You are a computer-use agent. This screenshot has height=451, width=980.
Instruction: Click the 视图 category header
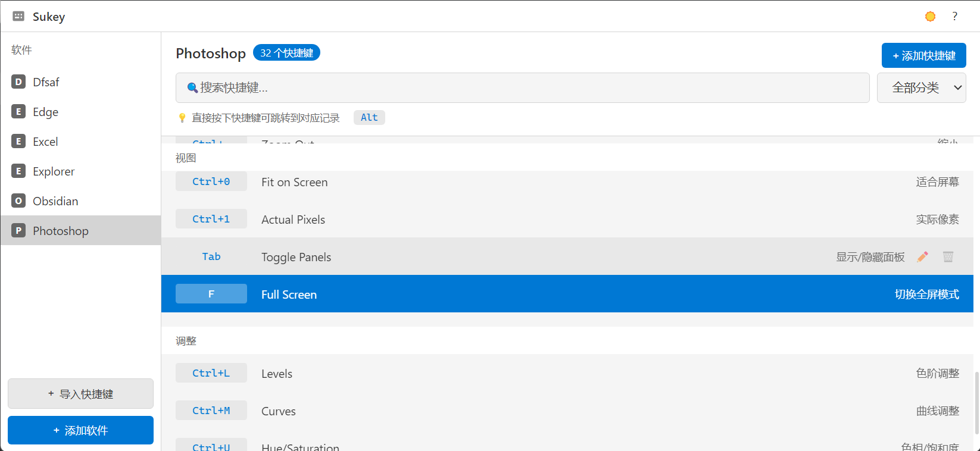(x=186, y=158)
